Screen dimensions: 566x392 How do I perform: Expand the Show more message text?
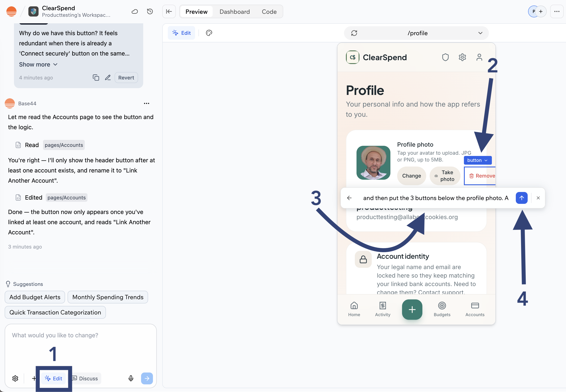[x=38, y=64]
